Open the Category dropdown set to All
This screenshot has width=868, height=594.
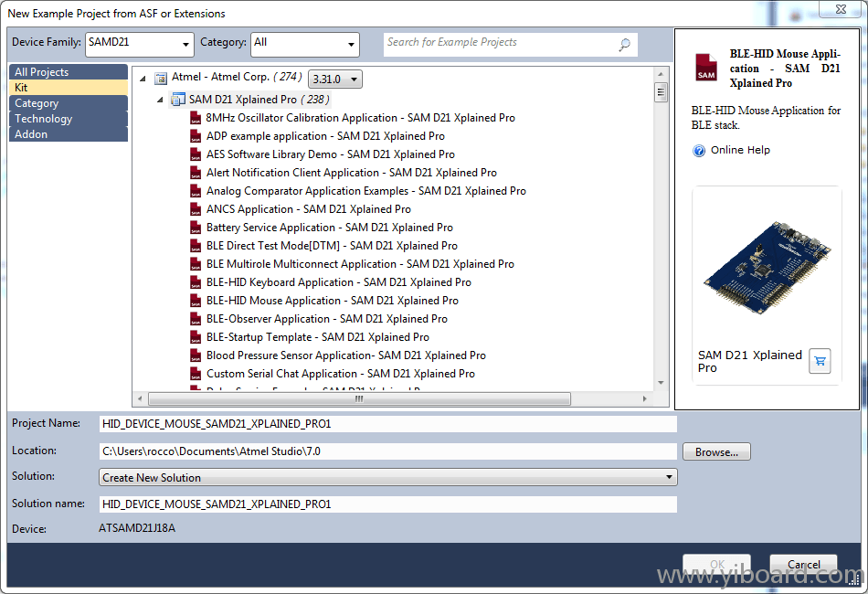305,44
